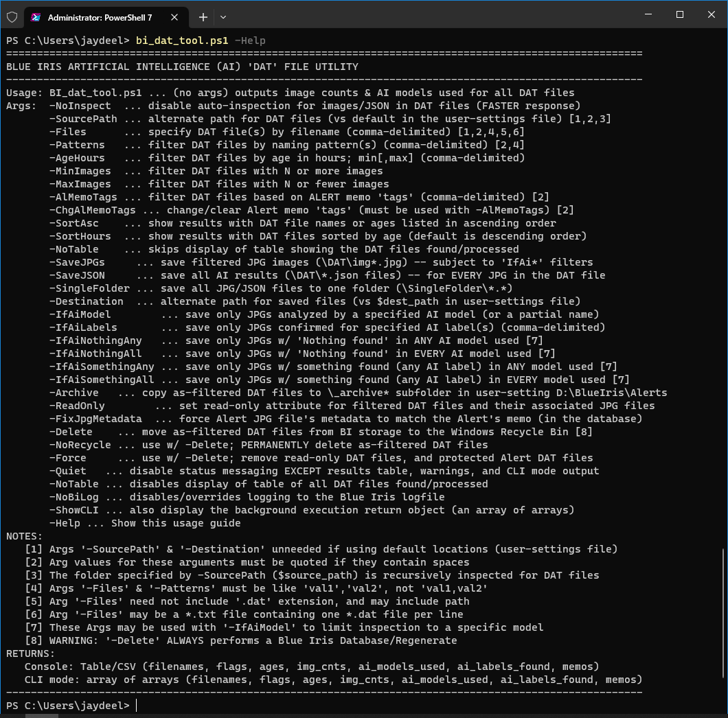Image resolution: width=728 pixels, height=718 pixels.
Task: Maximize the terminal window
Action: click(x=680, y=14)
